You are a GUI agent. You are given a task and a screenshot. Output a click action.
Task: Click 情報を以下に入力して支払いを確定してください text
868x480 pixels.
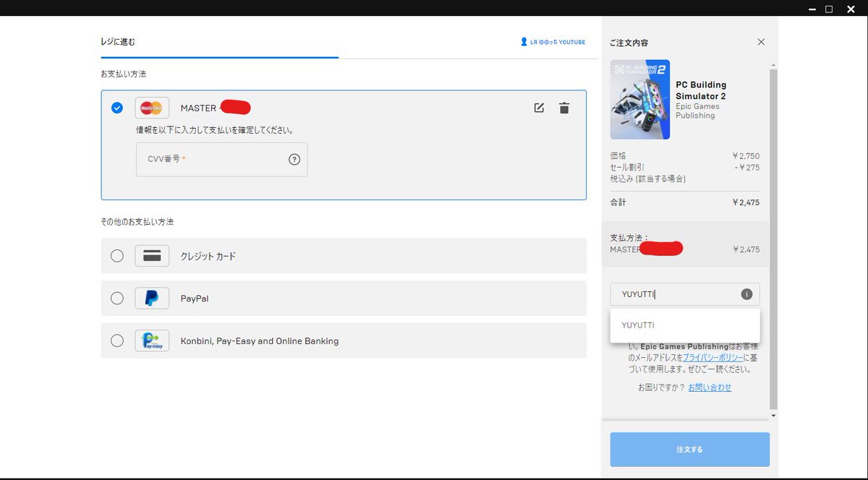point(215,130)
